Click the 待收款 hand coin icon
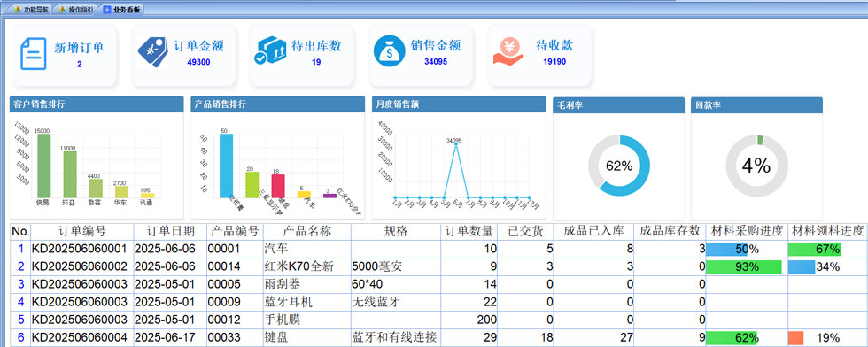Image resolution: width=868 pixels, height=347 pixels. coord(508,52)
